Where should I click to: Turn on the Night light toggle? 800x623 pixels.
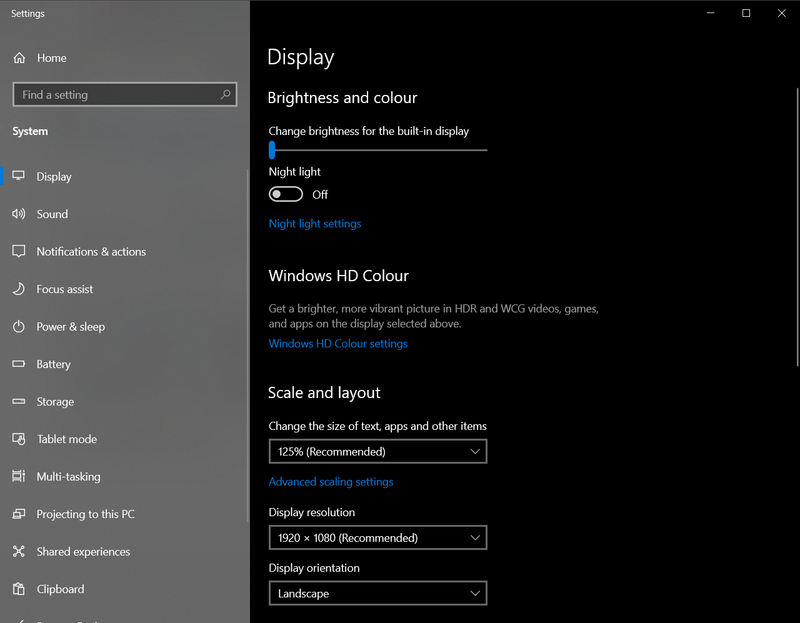286,194
